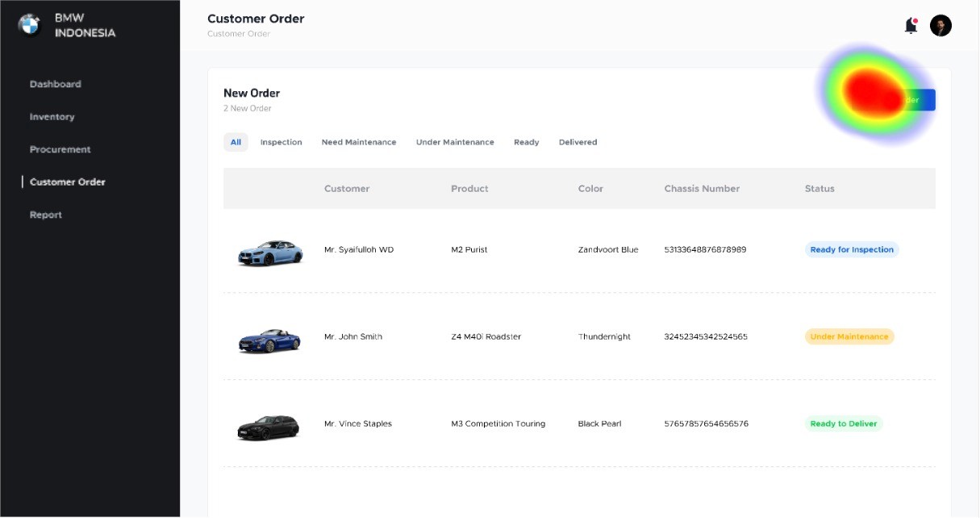Click the Black Pearl color cell
Image resolution: width=980 pixels, height=518 pixels.
[600, 424]
